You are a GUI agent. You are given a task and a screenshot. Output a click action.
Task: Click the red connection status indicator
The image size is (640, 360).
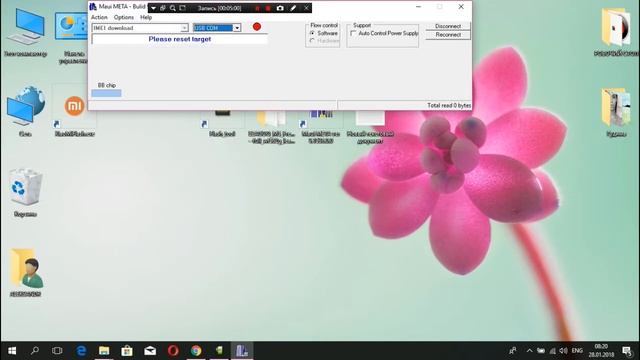coord(257,27)
